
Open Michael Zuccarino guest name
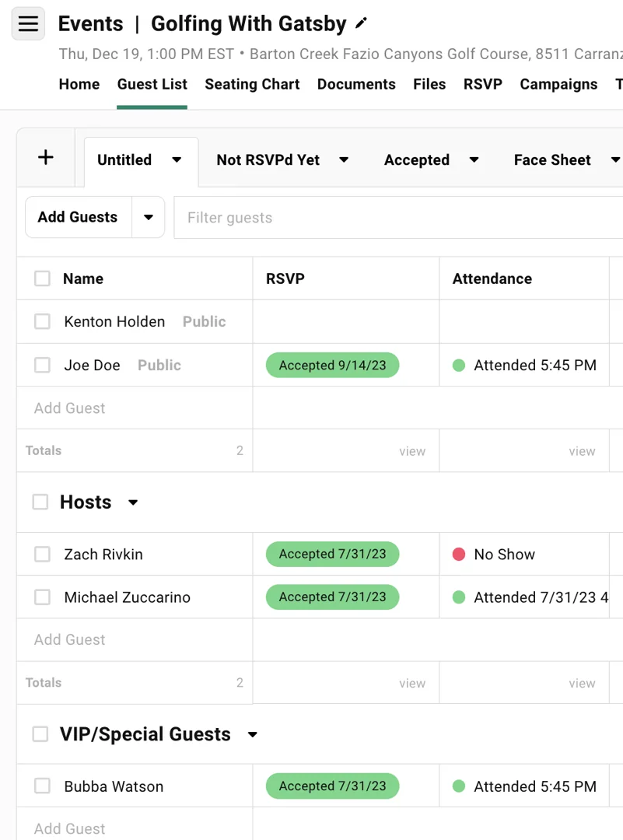click(x=127, y=597)
